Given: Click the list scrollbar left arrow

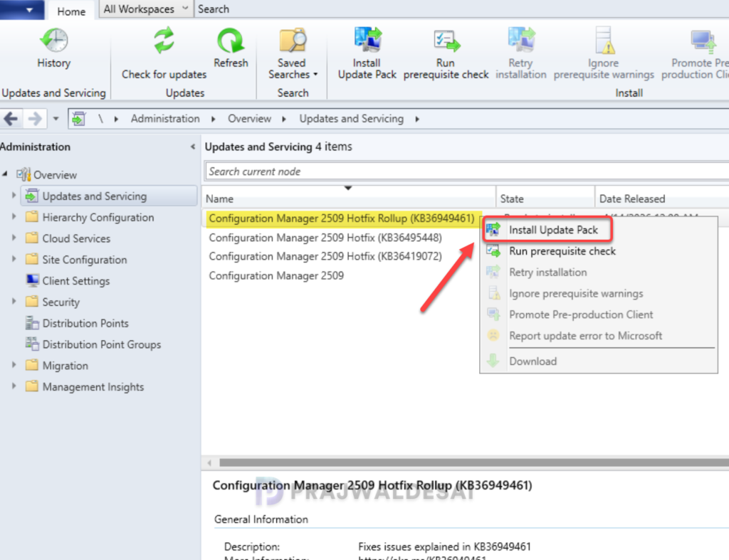Looking at the screenshot, I should pos(210,463).
